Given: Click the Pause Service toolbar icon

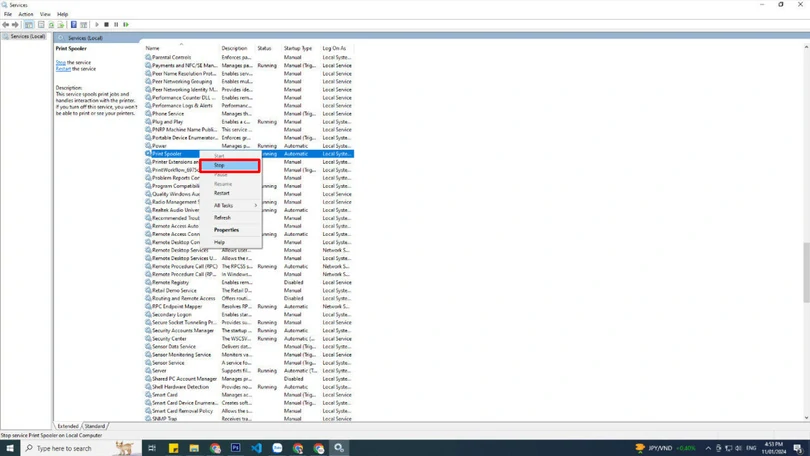Looking at the screenshot, I should (116, 24).
